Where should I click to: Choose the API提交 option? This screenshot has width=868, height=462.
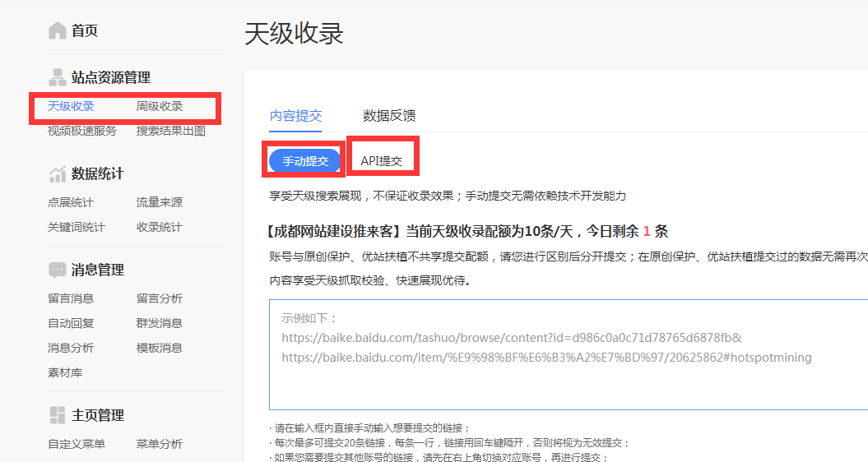pos(382,161)
